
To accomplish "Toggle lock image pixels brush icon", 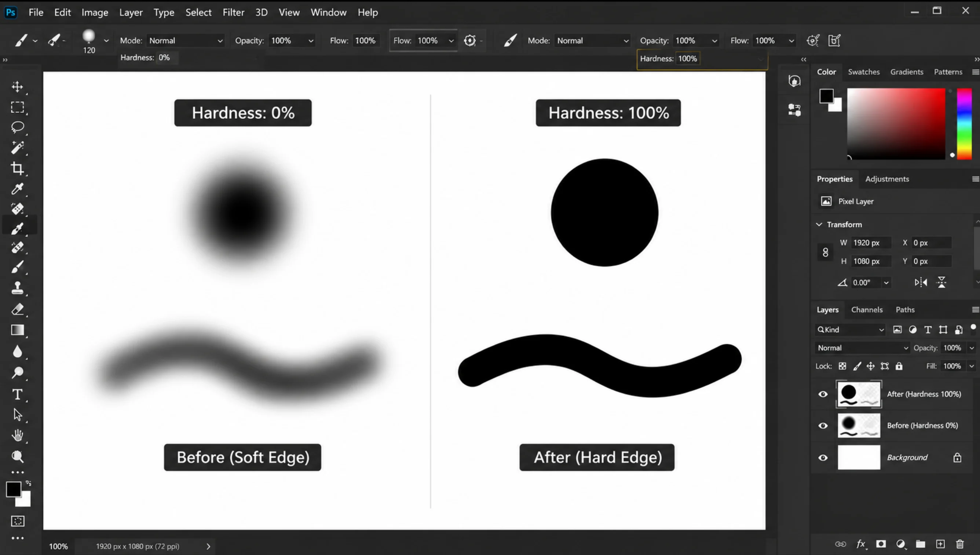I will (x=857, y=366).
